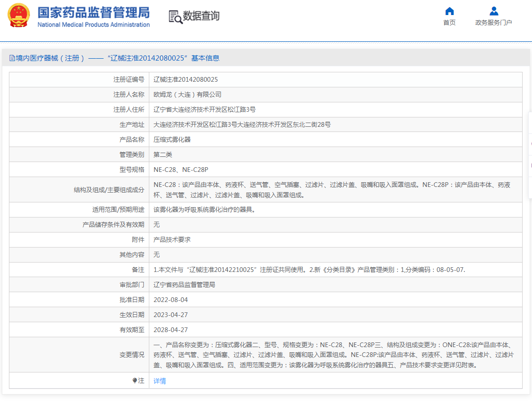Click the 注册人名称 row label
Screen dimensions: 532x403
coord(129,94)
